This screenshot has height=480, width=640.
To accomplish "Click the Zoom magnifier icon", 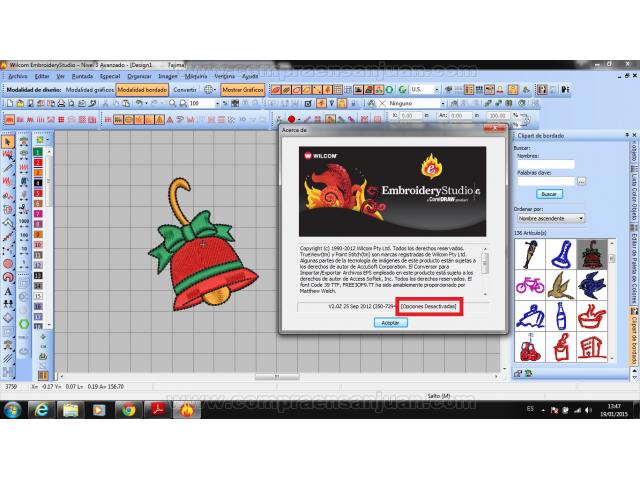I will click(x=172, y=104).
